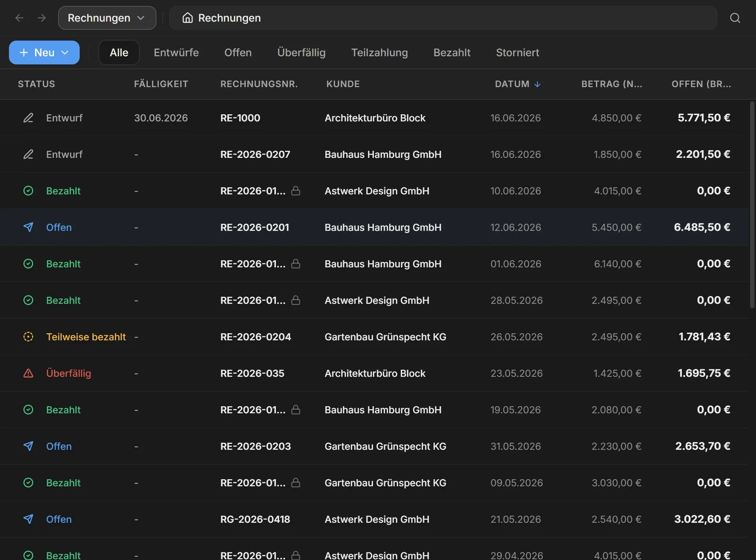The height and width of the screenshot is (560, 756).
Task: Click date 31.05.2026
Action: tap(515, 446)
